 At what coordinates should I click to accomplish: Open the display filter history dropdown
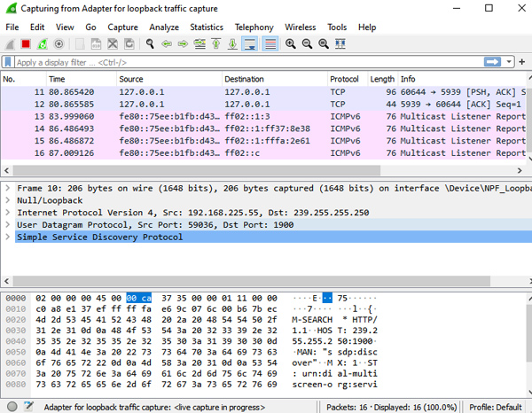(x=509, y=62)
